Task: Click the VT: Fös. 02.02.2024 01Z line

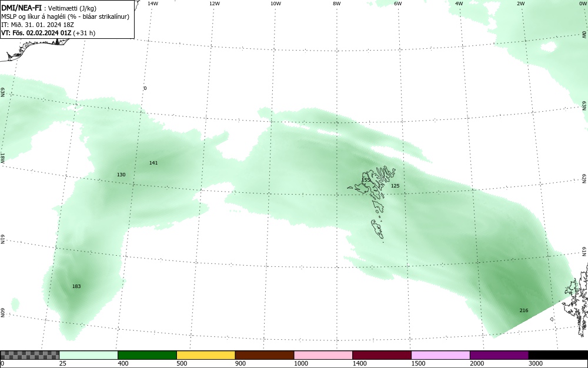Action: [48, 33]
